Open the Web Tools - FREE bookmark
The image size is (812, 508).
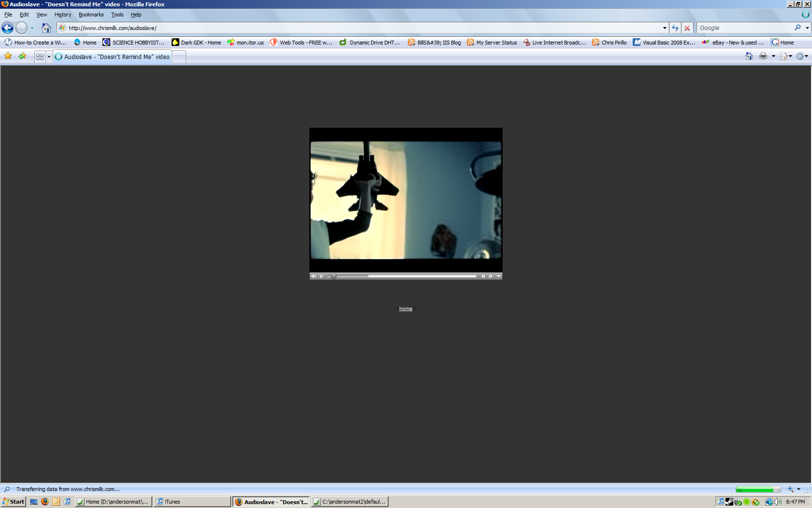pyautogui.click(x=301, y=43)
